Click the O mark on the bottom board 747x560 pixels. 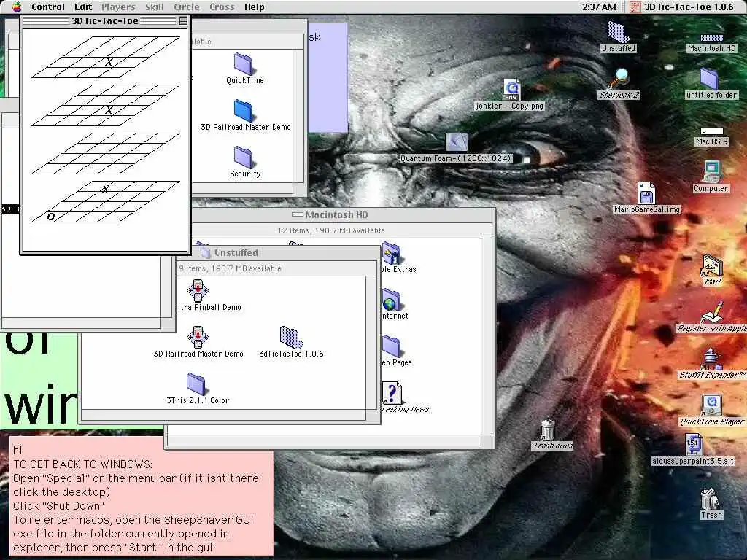[x=50, y=217]
